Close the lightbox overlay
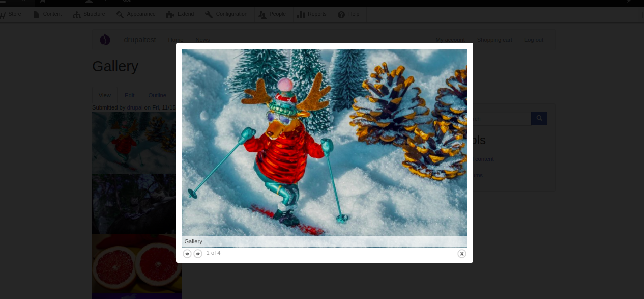 pos(462,254)
